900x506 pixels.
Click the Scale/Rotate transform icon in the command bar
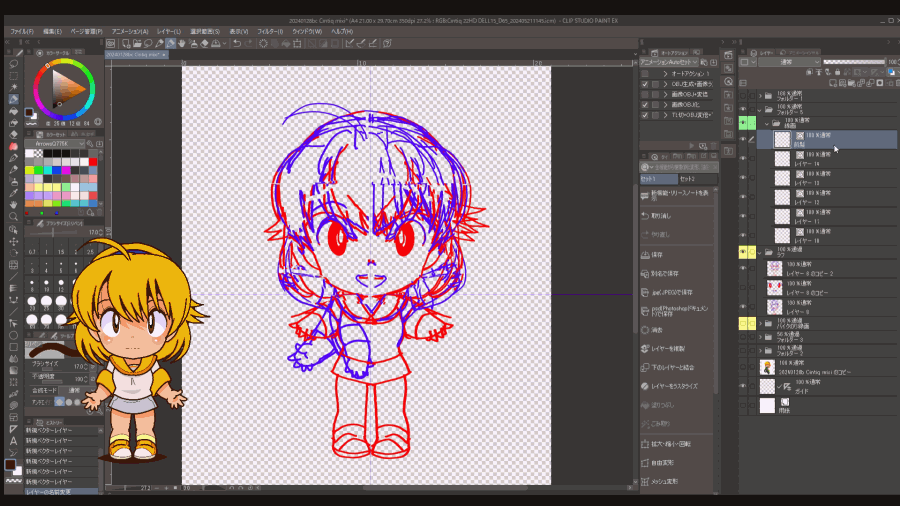click(x=297, y=44)
